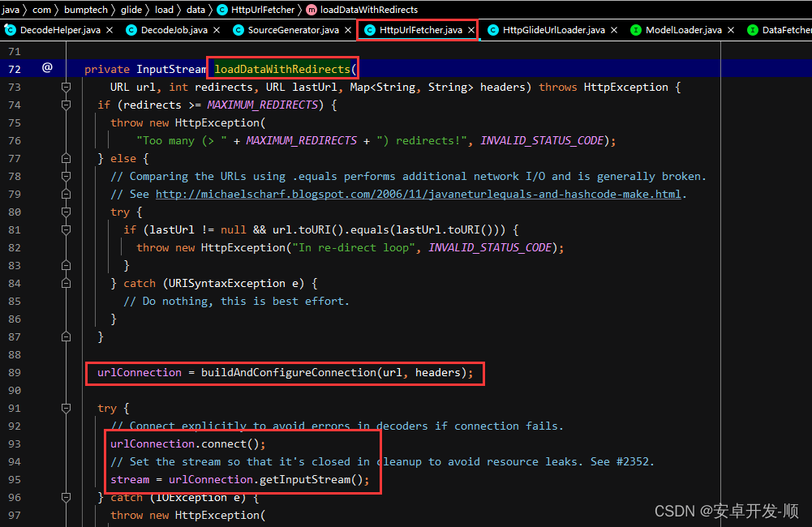
Task: Click the interface icon on ModelLoader.java tab
Action: 636,30
